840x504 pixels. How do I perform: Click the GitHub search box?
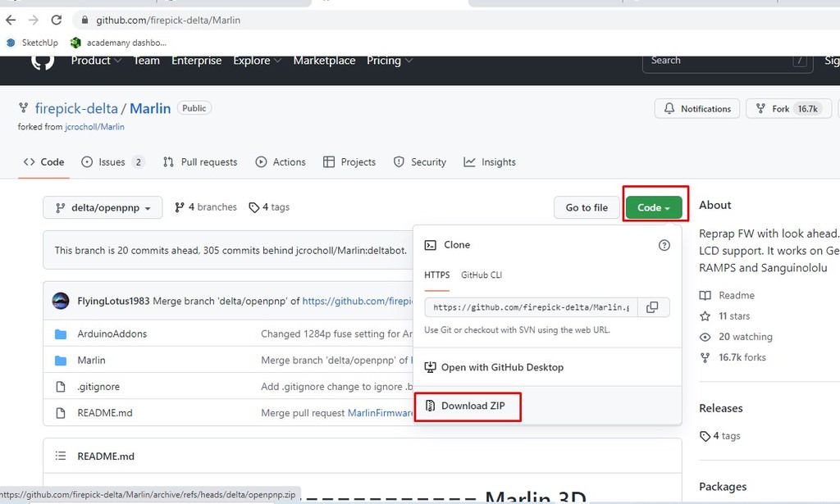tap(728, 61)
